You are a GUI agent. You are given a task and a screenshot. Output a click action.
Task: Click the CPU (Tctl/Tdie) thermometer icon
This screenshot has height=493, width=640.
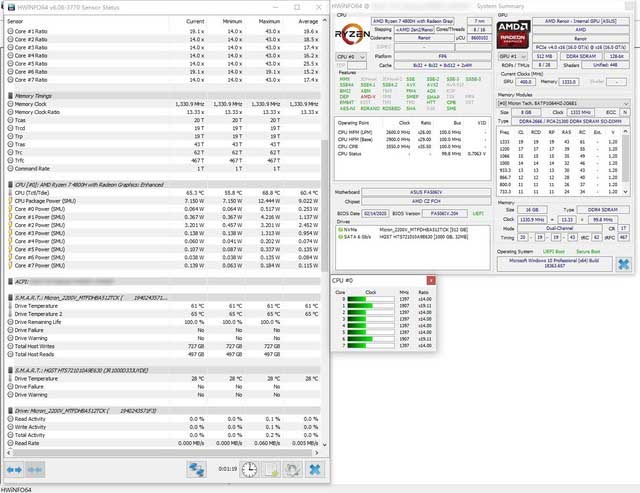(11, 193)
